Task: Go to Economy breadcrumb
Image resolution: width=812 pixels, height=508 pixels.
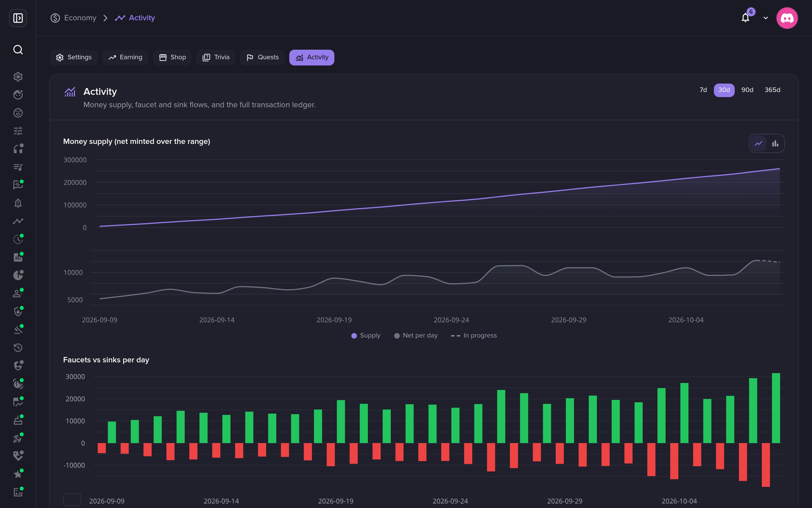Action: [x=74, y=18]
